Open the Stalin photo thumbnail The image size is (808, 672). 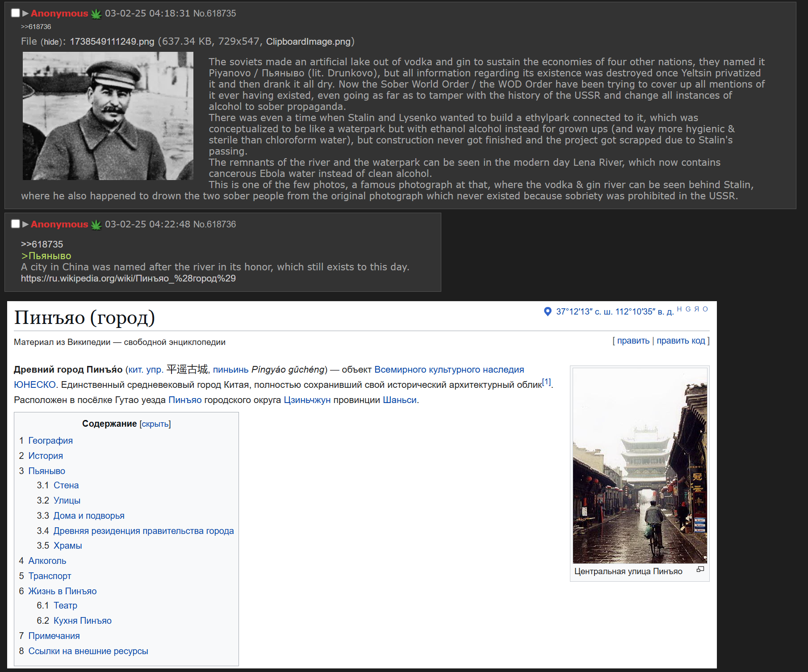click(108, 116)
